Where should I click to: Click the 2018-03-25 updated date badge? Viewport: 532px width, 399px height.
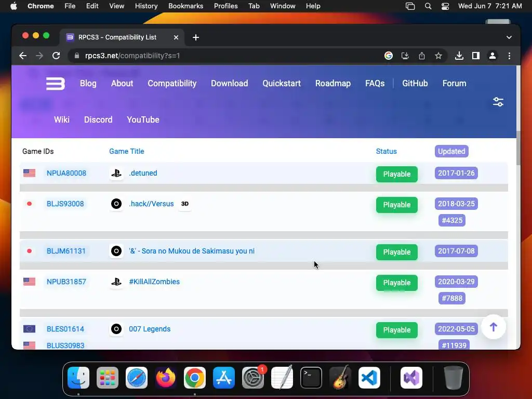[456, 204]
